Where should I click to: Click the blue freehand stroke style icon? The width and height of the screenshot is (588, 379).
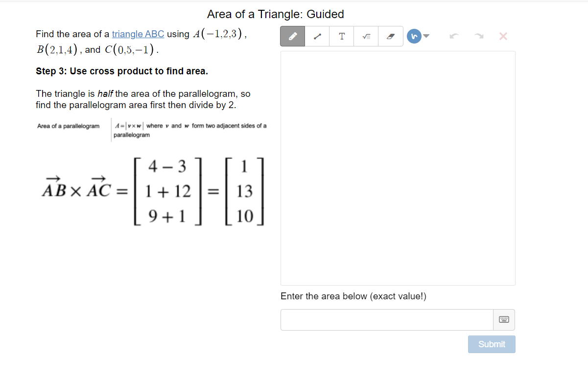coord(414,36)
